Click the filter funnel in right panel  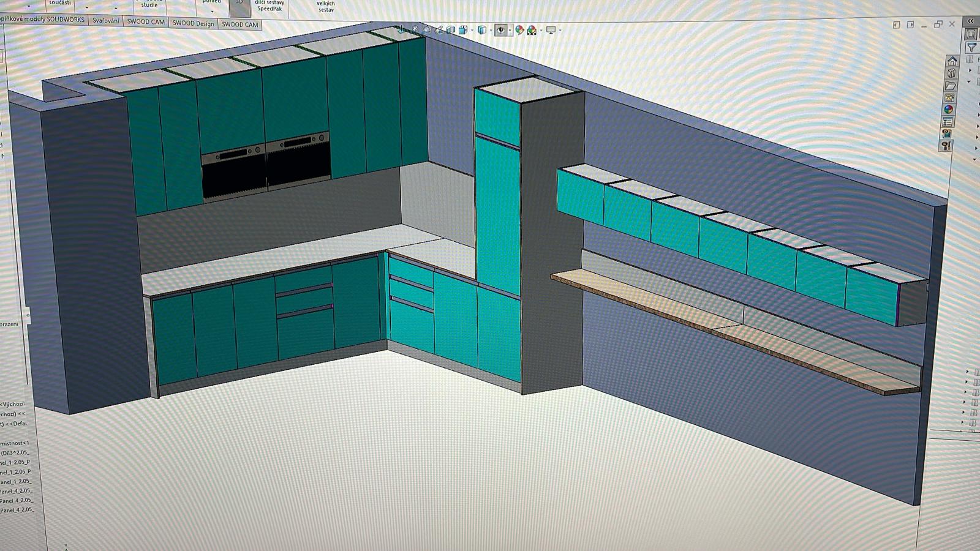pyautogui.click(x=971, y=48)
